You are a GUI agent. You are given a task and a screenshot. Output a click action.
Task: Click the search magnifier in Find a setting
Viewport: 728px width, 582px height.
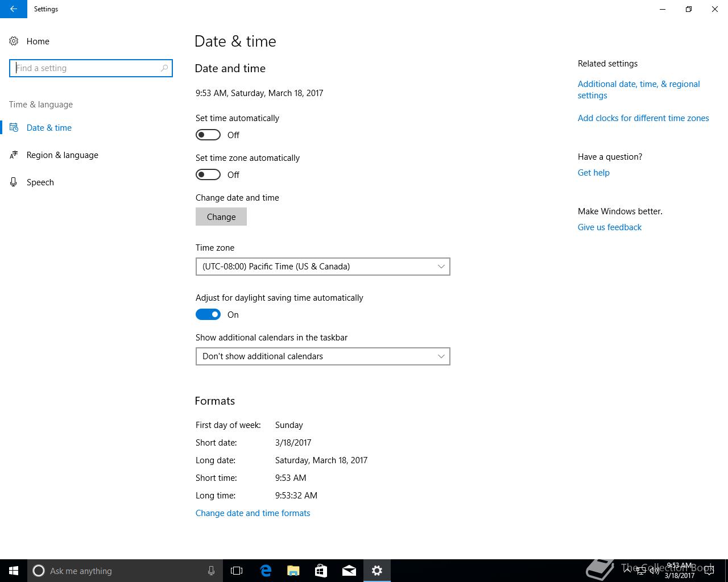pos(164,68)
